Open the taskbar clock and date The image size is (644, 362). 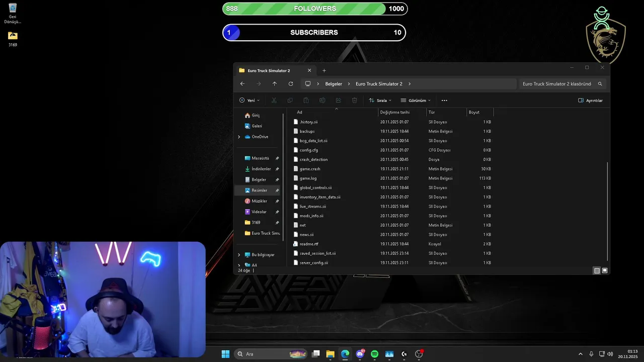[x=628, y=354]
